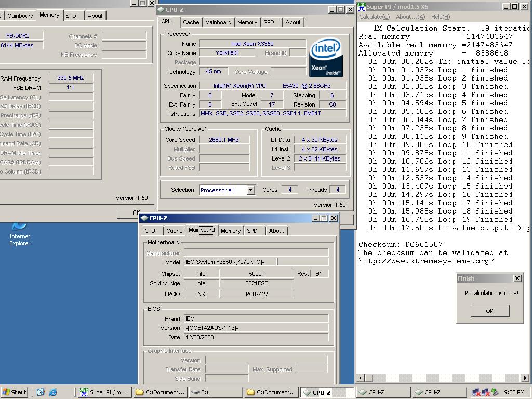This screenshot has height=399, width=532.
Task: Click the Checksum: DC661507 line
Action: click(401, 244)
